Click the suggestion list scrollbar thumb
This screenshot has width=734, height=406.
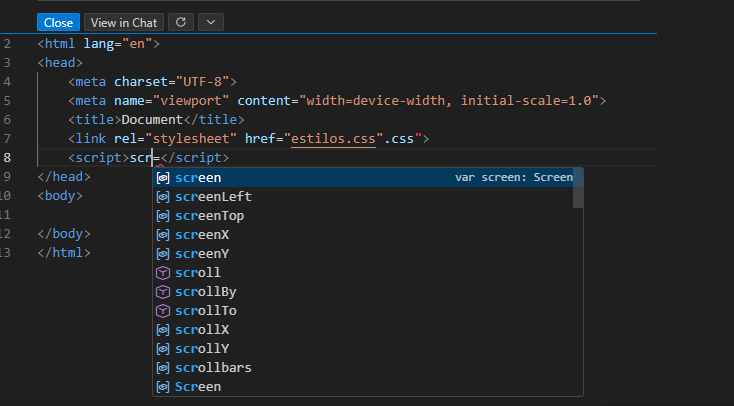[578, 189]
